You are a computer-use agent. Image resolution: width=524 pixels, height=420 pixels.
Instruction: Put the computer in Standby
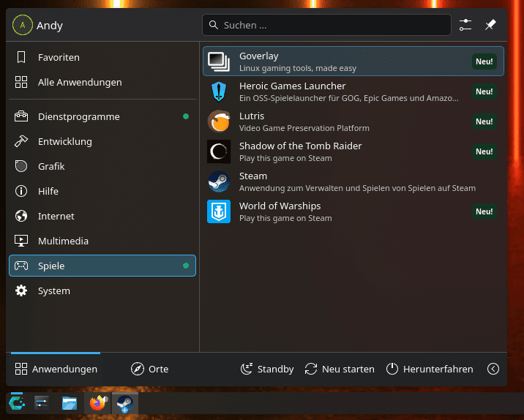tap(267, 369)
